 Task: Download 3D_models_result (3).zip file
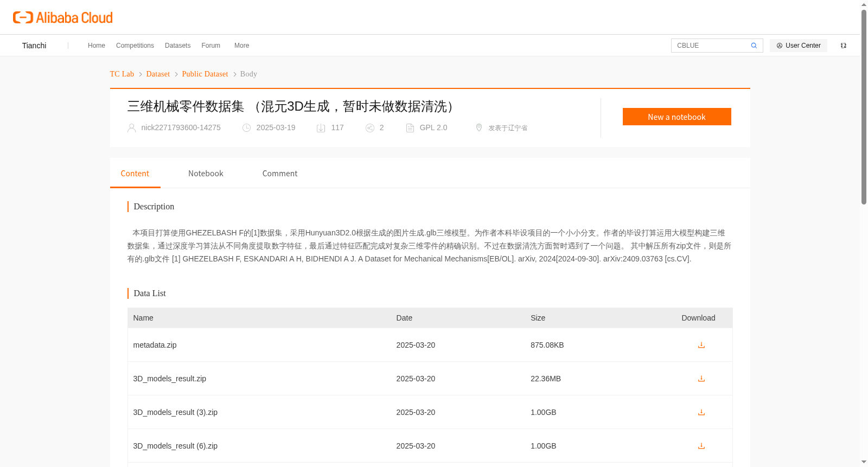point(701,412)
